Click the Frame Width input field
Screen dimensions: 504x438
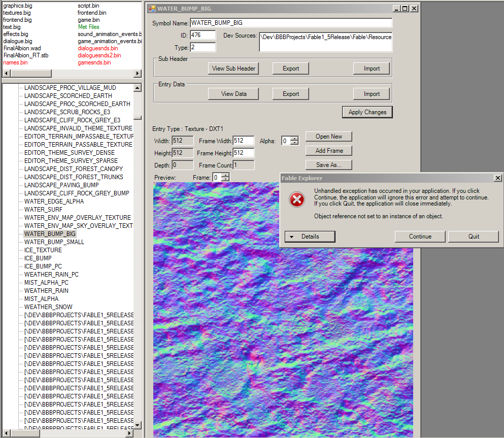243,141
